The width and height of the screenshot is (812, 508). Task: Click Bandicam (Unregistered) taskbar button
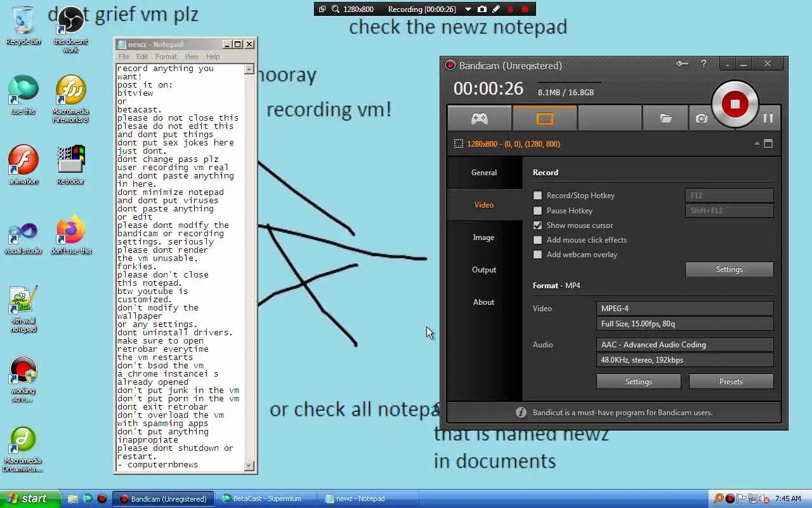163,498
